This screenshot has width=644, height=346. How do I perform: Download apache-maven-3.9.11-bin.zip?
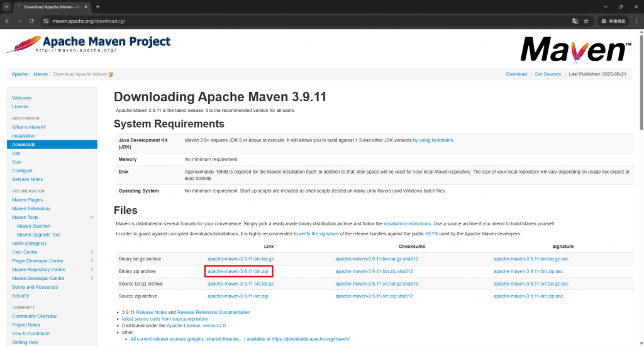tap(238, 271)
